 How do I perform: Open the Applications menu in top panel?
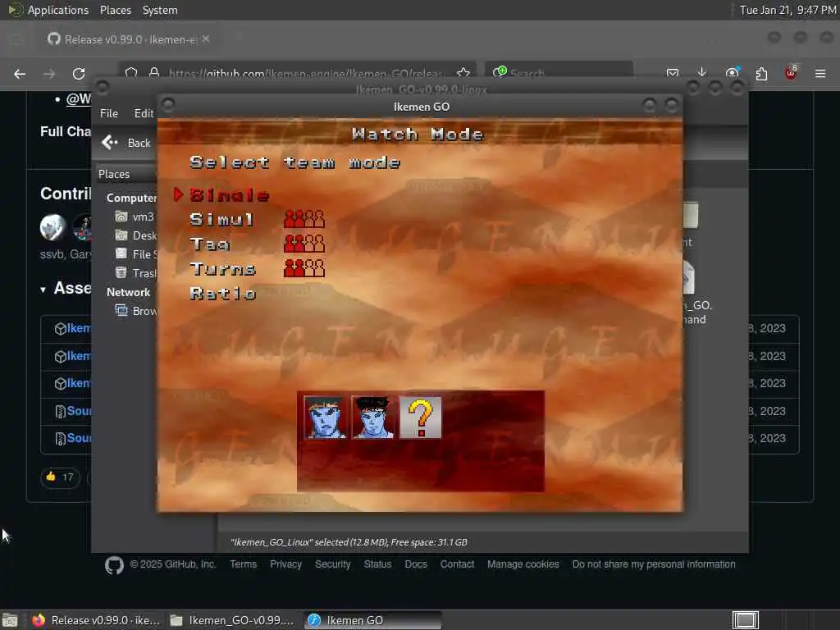58,10
